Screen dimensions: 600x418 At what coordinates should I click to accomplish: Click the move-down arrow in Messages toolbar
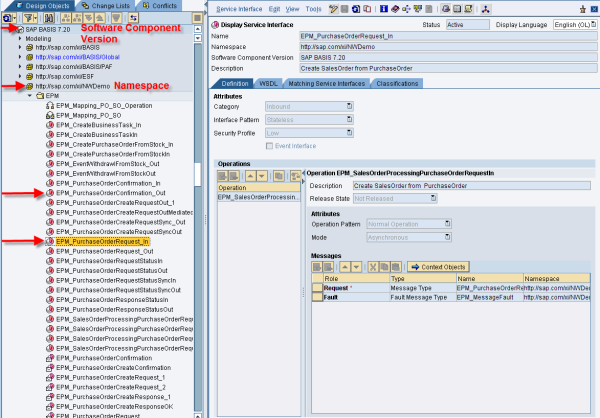point(356,267)
